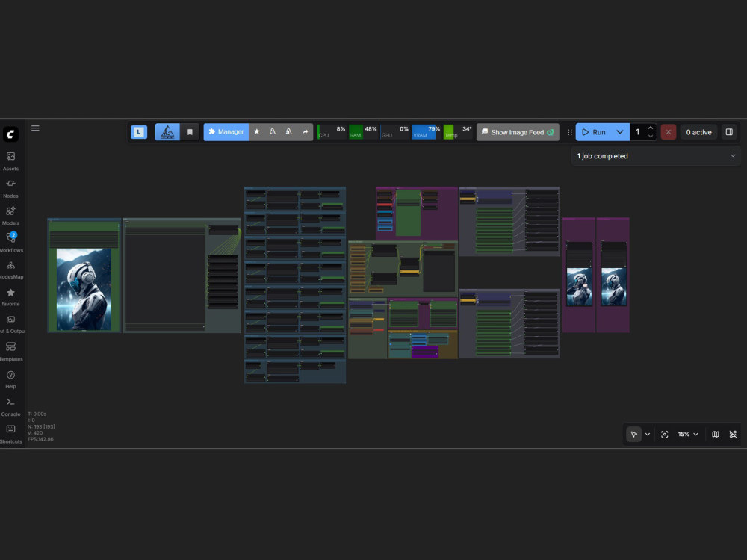Screen dimensions: 747x560
Task: Expand the Run options dropdown arrow
Action: pos(620,132)
